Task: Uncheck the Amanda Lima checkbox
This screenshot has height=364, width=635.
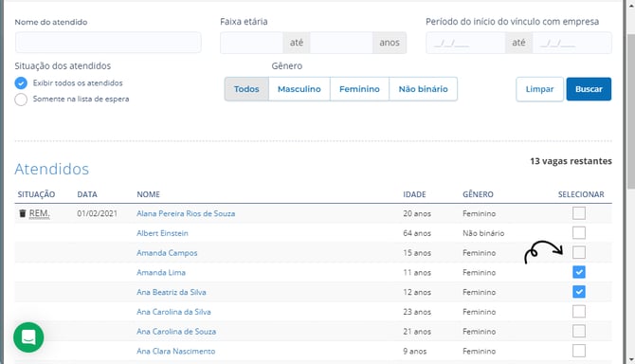Action: tap(579, 272)
